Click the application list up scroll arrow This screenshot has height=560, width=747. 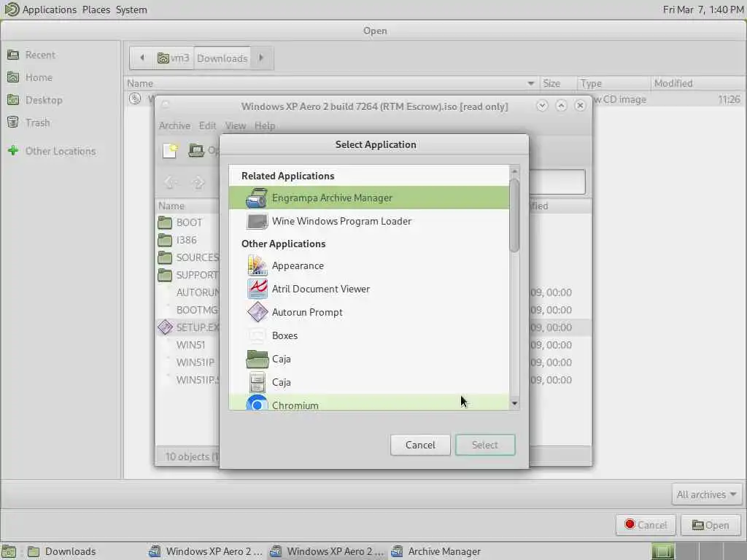pos(514,171)
